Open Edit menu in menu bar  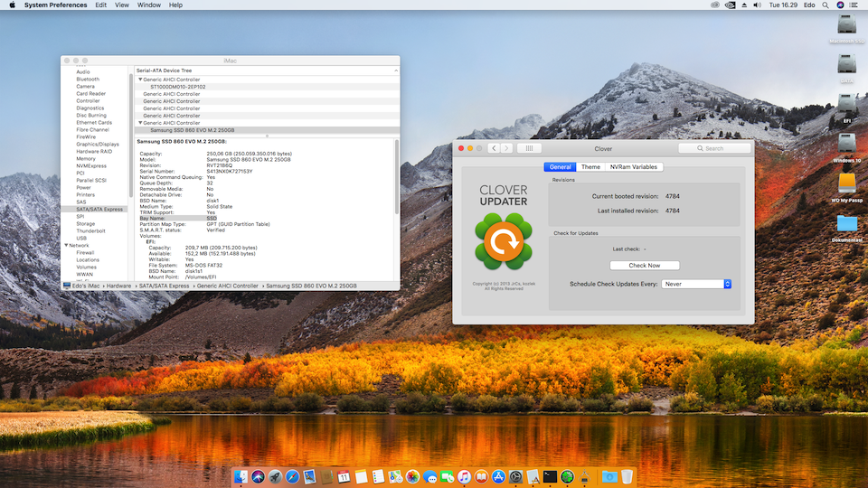click(x=100, y=5)
